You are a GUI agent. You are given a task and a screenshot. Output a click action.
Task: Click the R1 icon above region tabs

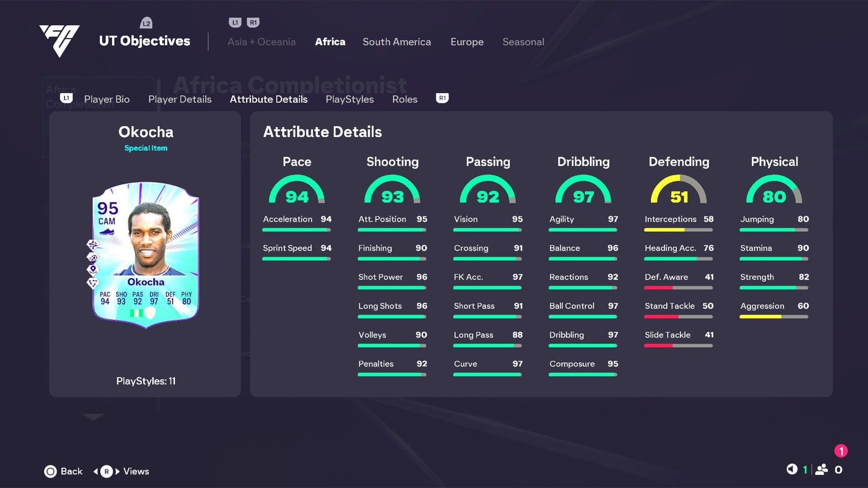point(253,23)
